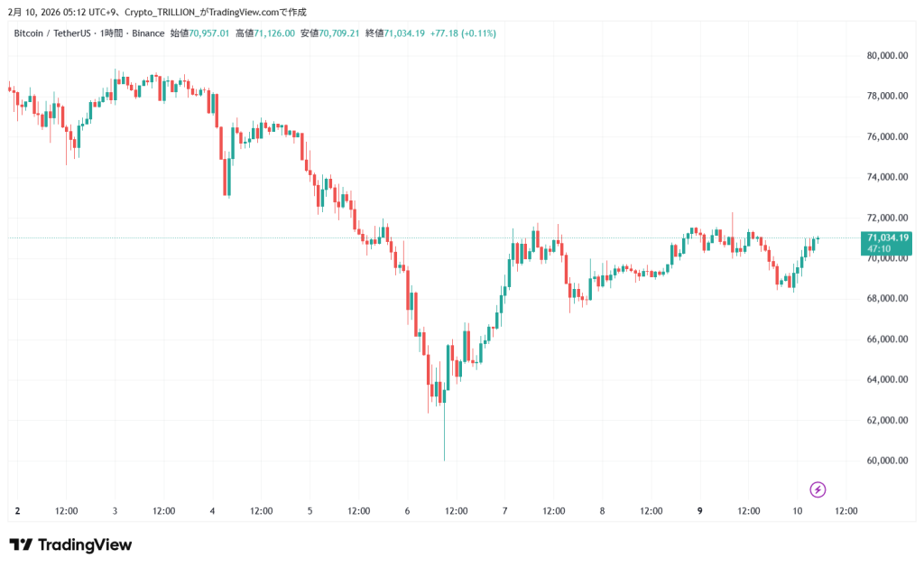Click the Binance exchange label
The width and height of the screenshot is (924, 568).
pyautogui.click(x=149, y=33)
